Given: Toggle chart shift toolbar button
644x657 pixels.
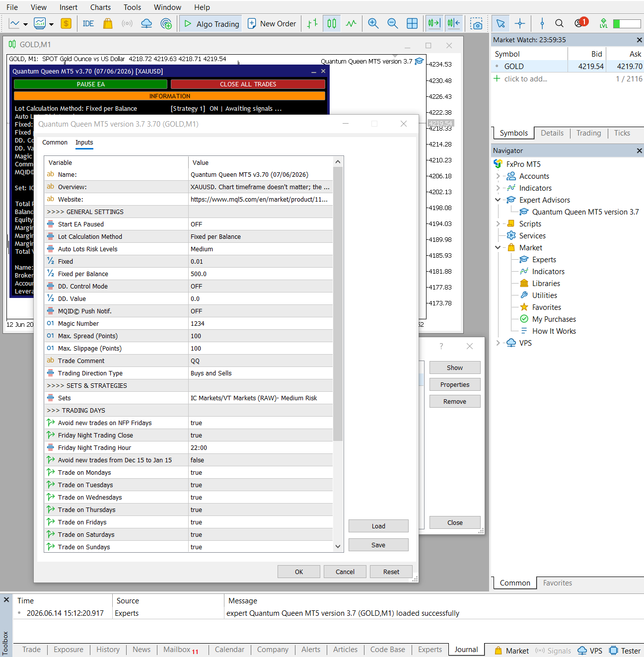Looking at the screenshot, I should (x=434, y=23).
